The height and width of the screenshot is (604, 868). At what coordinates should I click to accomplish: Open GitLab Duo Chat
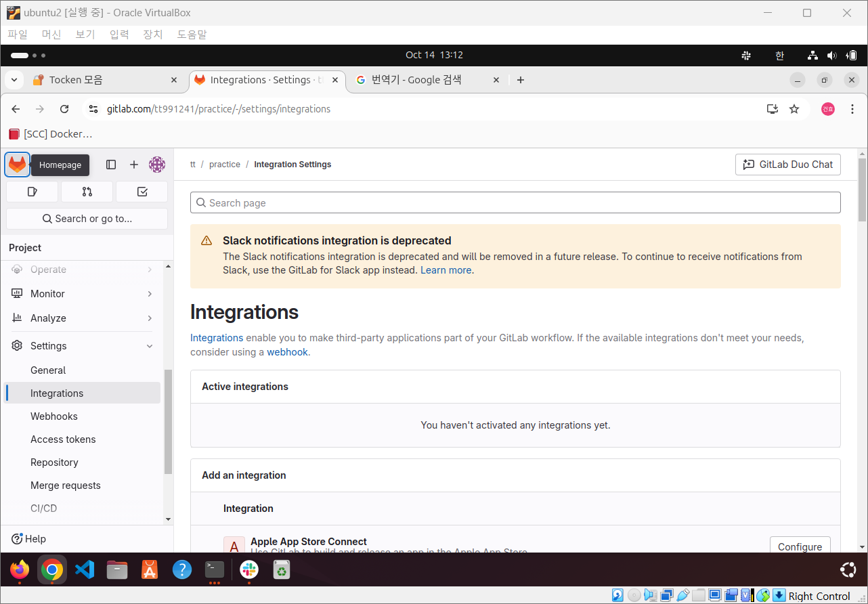[x=788, y=165]
